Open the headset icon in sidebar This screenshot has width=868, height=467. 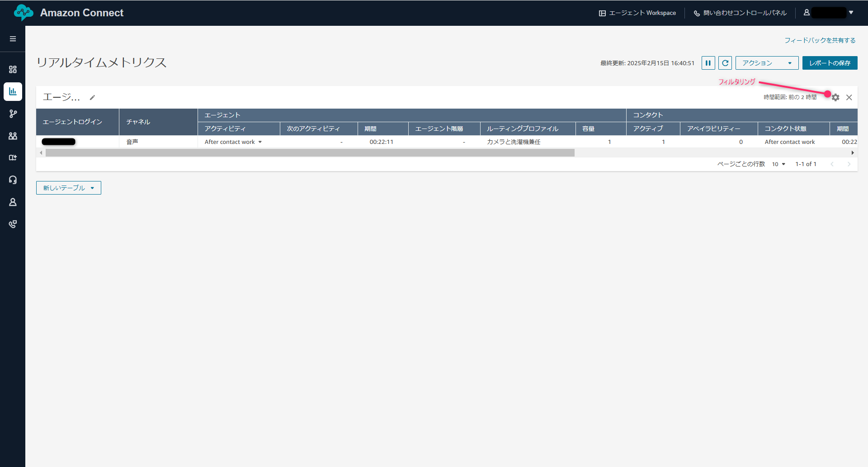tap(13, 180)
